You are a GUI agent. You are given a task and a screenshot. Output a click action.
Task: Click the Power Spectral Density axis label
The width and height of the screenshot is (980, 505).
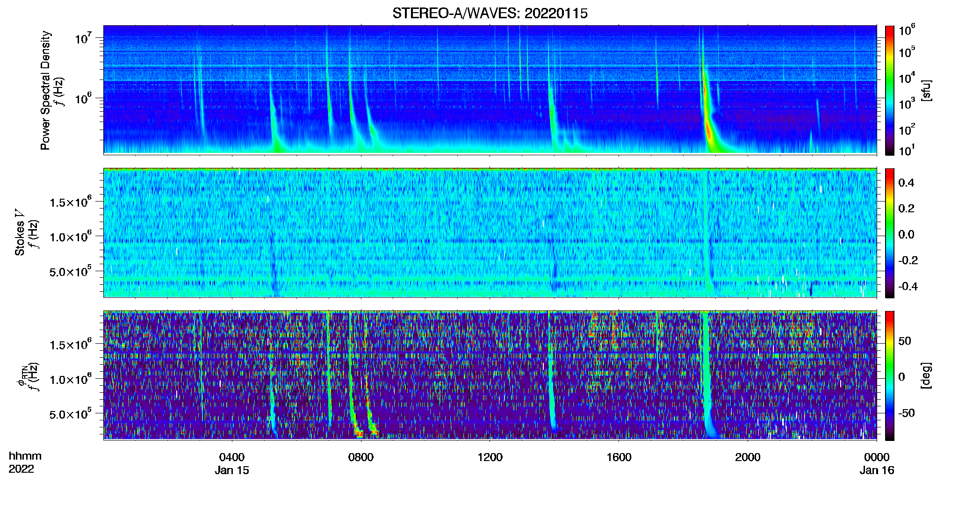click(x=45, y=90)
